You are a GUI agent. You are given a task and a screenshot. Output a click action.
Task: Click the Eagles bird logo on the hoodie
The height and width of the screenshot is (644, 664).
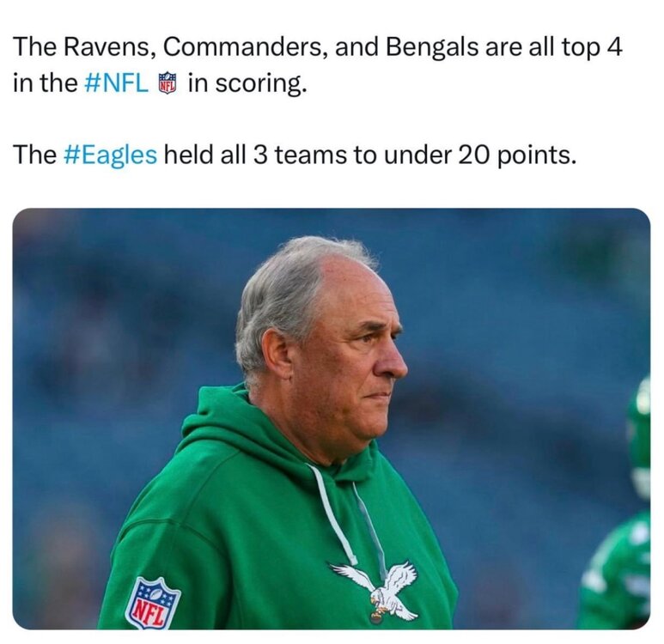[x=380, y=589]
